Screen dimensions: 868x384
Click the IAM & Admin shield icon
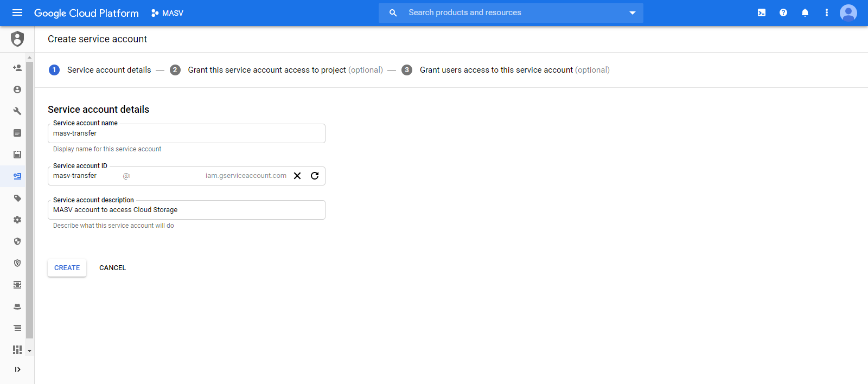coord(17,39)
